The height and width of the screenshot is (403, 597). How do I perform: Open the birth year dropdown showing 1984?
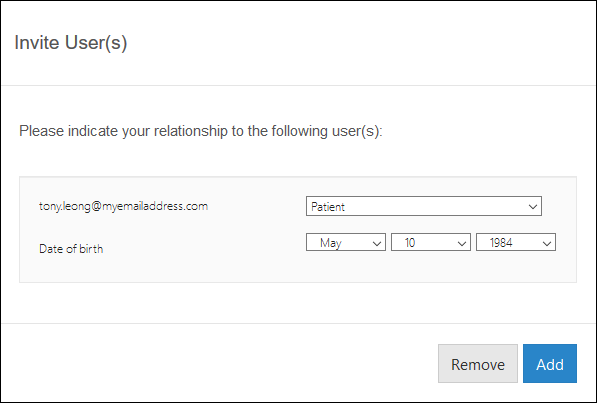(516, 242)
